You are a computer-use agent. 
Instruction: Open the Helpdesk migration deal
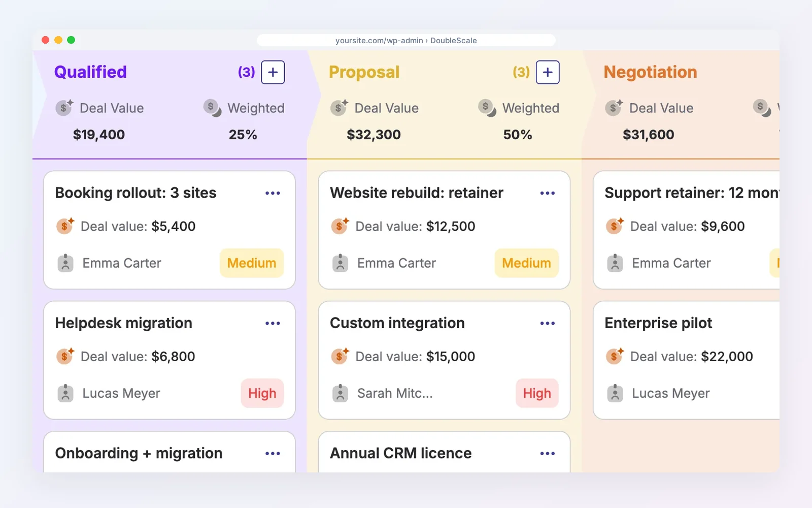[x=170, y=360]
